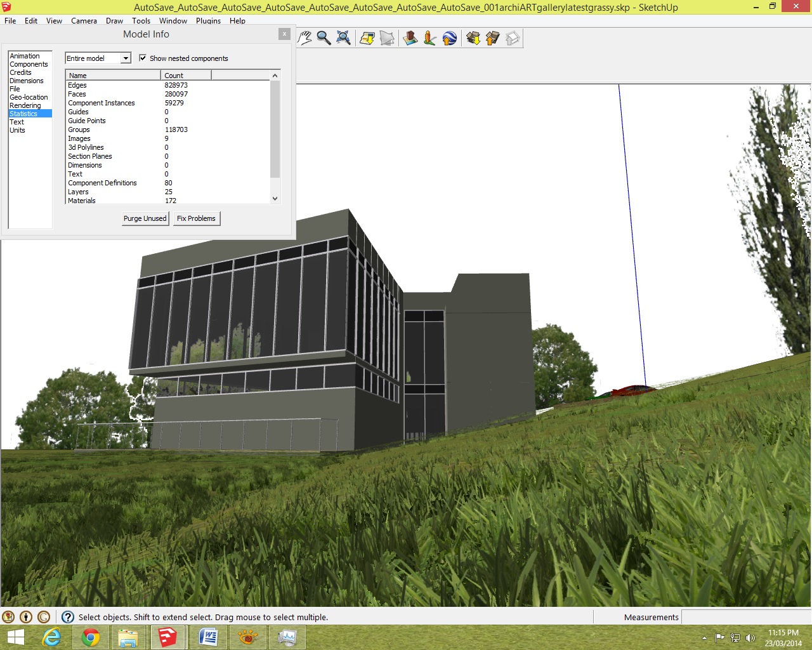The image size is (812, 650).
Task: Open File Explorer from the taskbar
Action: pyautogui.click(x=128, y=637)
